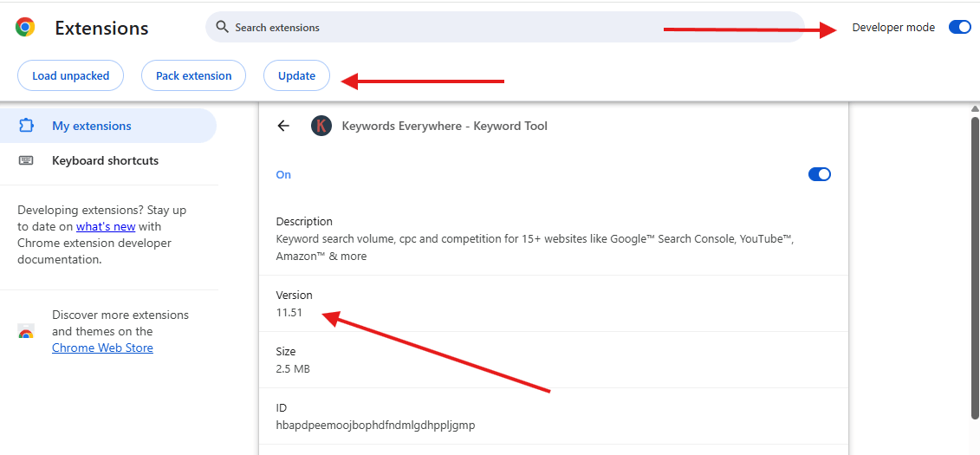The width and height of the screenshot is (980, 455).
Task: Click Pack extension button
Action: coord(194,75)
